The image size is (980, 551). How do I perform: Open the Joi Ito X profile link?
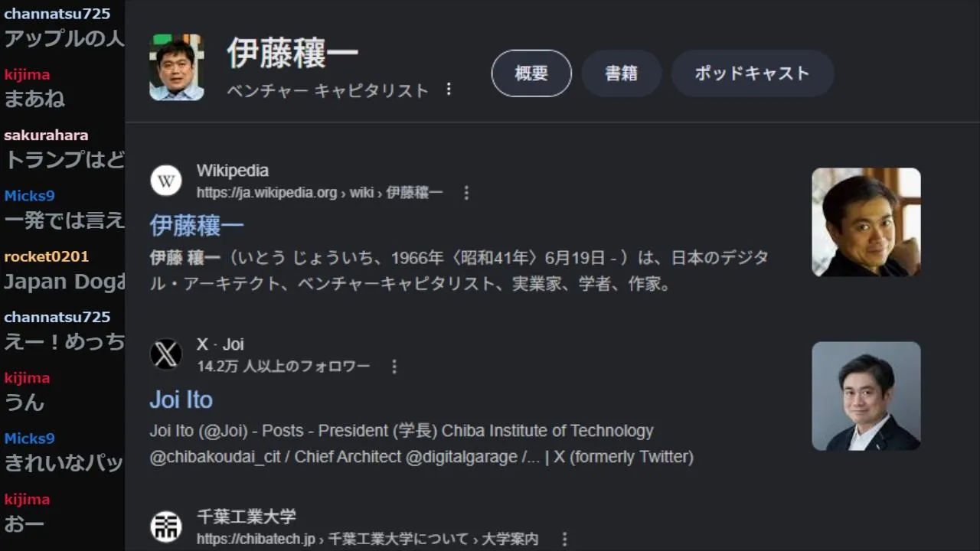(x=181, y=399)
